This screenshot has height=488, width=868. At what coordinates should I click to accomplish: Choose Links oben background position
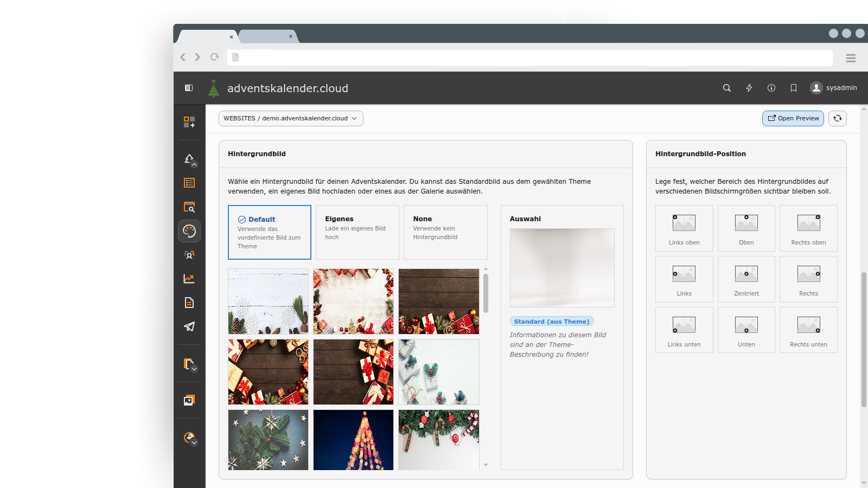[x=684, y=228]
